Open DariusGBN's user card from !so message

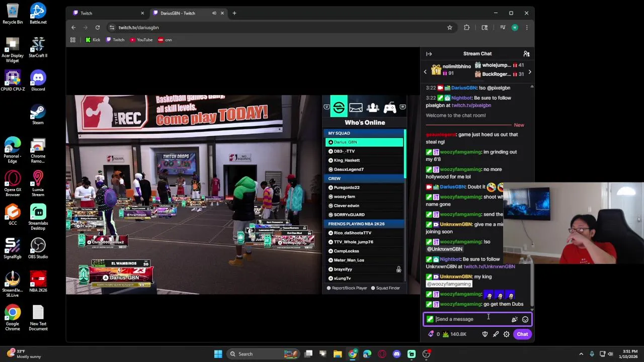click(463, 88)
